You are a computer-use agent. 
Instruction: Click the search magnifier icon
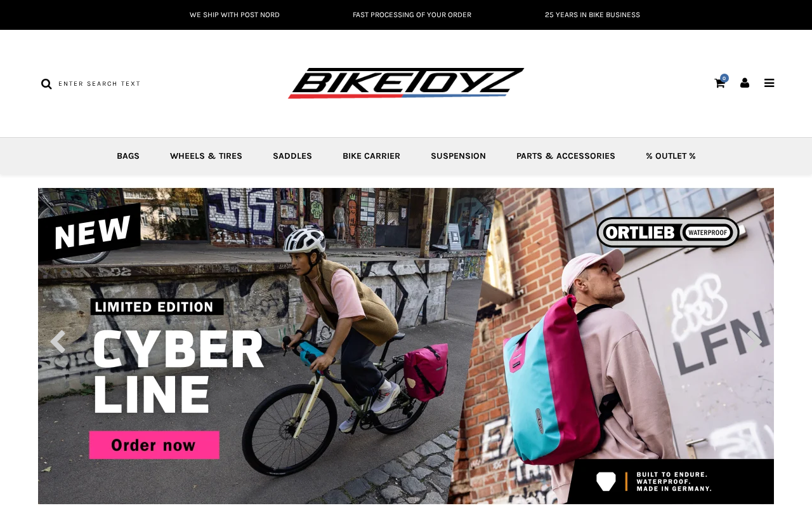pos(46,84)
